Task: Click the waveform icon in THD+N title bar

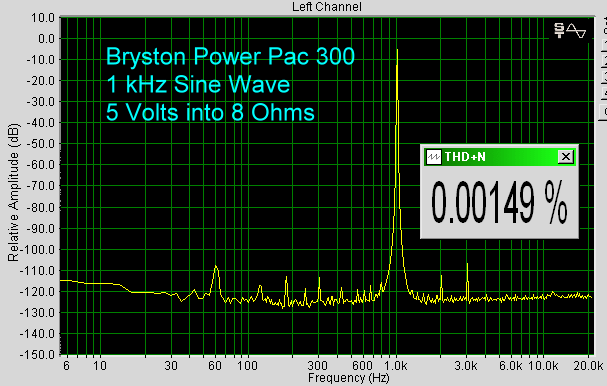Action: coord(434,157)
